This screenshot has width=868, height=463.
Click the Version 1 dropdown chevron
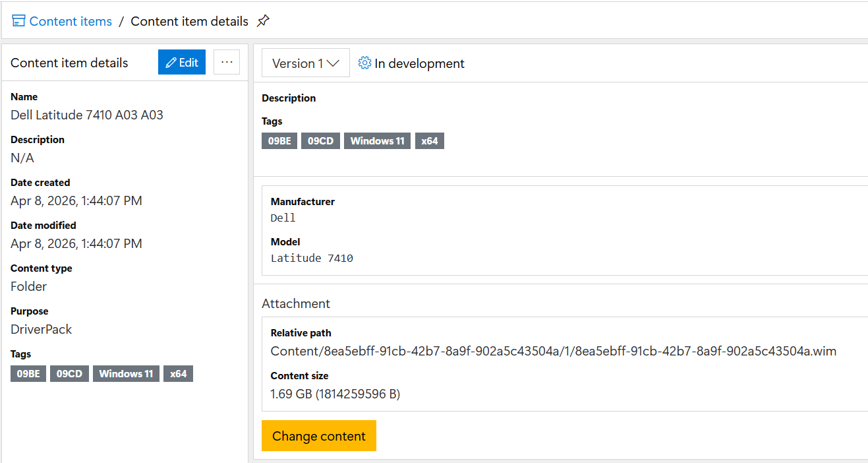(333, 63)
